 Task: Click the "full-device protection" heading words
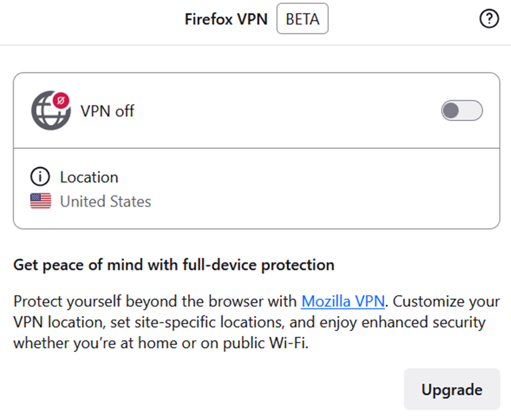point(258,265)
